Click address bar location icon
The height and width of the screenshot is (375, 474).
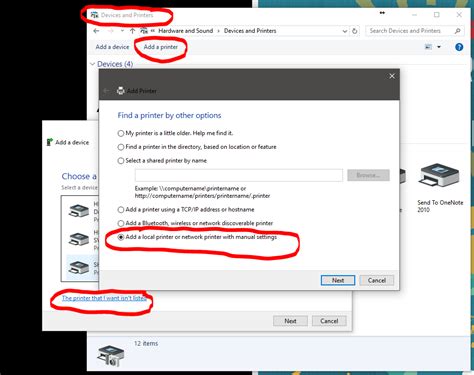coord(144,31)
